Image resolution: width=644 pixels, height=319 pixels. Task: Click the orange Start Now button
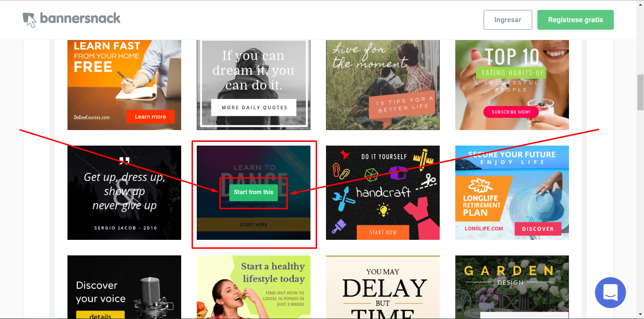coord(383,232)
